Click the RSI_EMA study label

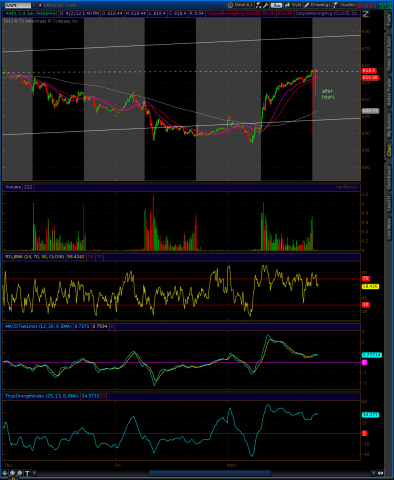[35, 257]
